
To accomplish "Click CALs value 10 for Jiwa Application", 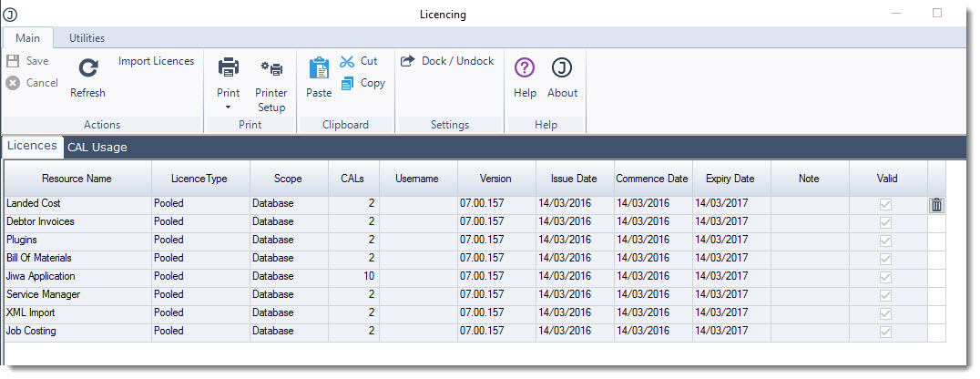I will 353,277.
